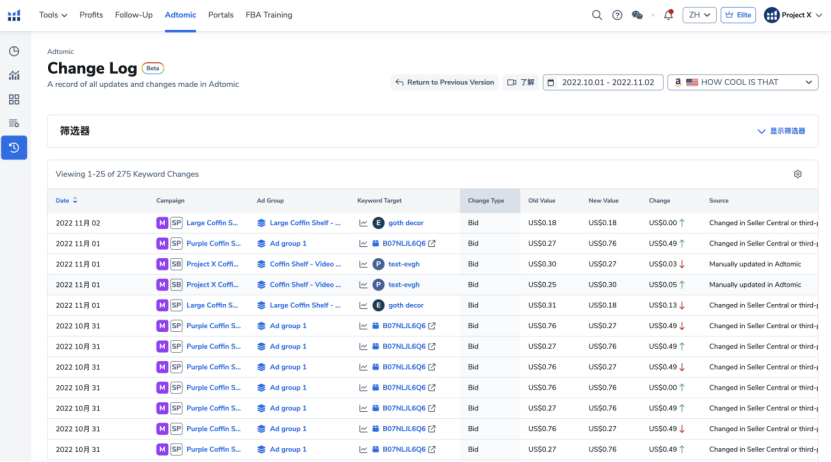Open the HOW COOL IS THAT marketplace dropdown

(742, 82)
